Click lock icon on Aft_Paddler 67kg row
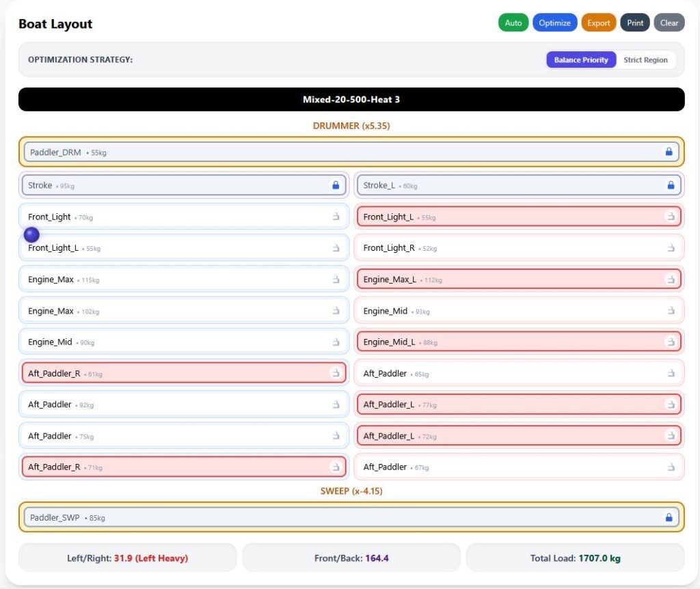This screenshot has width=700, height=589. 671,467
